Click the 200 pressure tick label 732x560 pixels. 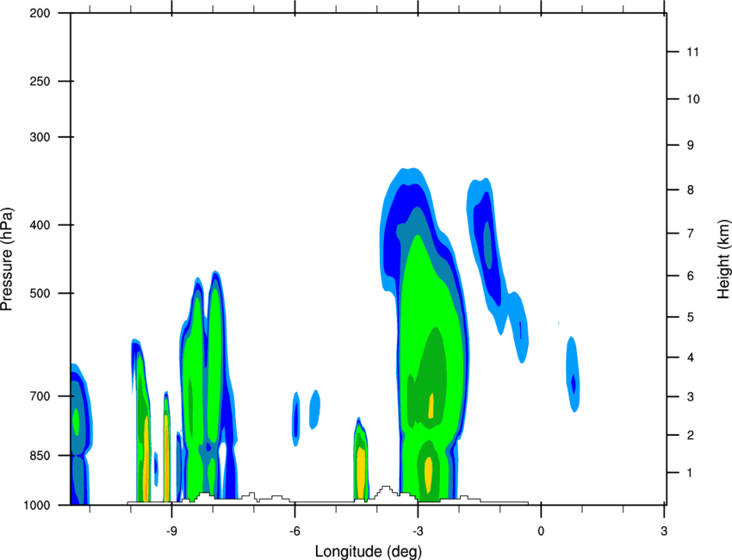click(40, 13)
